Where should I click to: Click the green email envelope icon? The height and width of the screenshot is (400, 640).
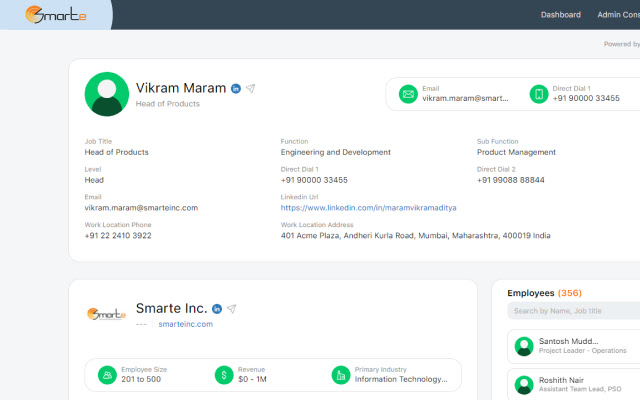[408, 94]
